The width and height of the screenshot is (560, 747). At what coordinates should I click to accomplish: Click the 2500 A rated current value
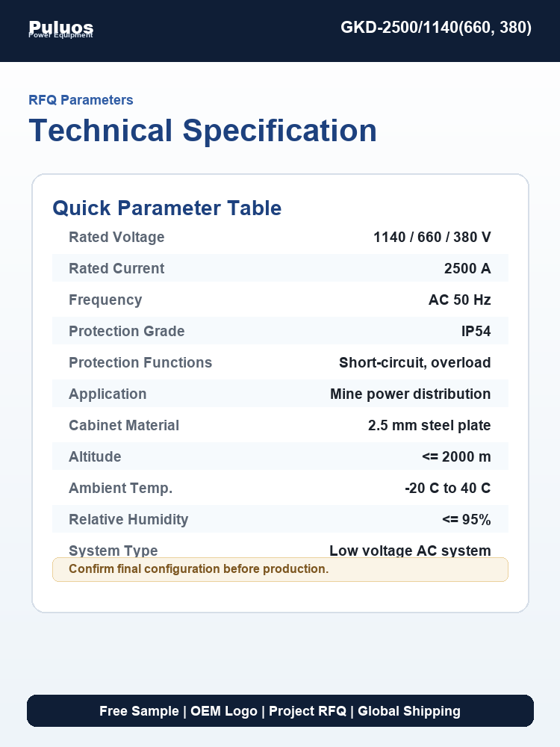pyautogui.click(x=467, y=268)
